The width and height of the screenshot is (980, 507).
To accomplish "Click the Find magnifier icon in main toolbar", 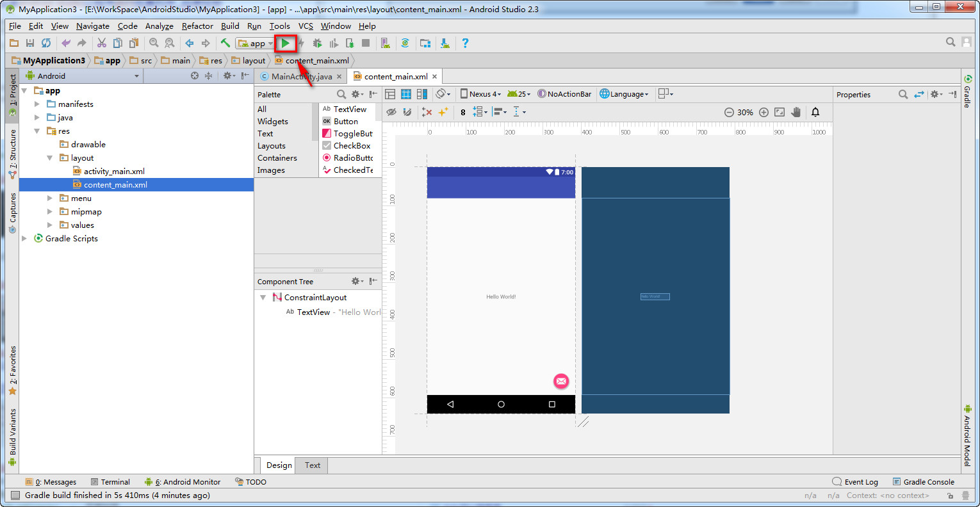I will coord(154,43).
